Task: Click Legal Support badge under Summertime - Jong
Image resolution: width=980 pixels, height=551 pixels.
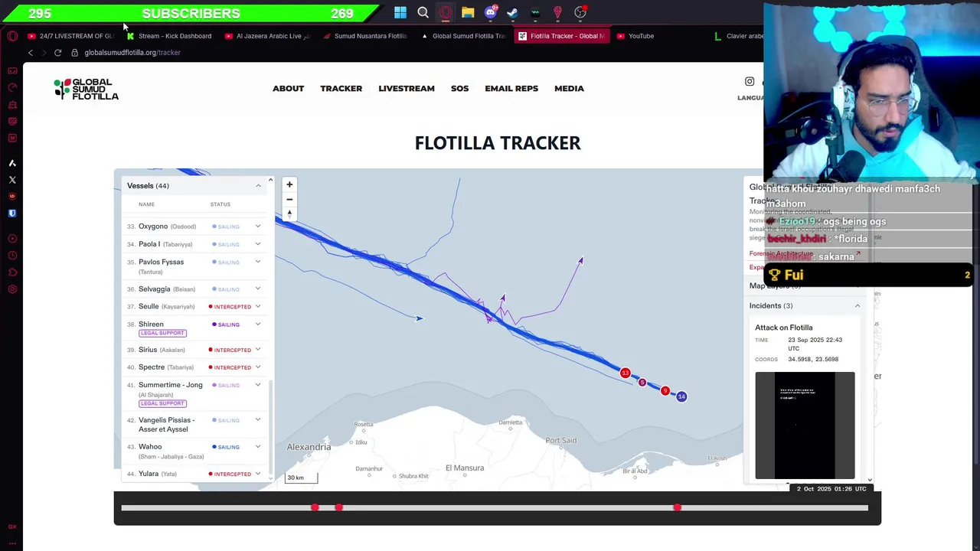Action: [x=162, y=403]
